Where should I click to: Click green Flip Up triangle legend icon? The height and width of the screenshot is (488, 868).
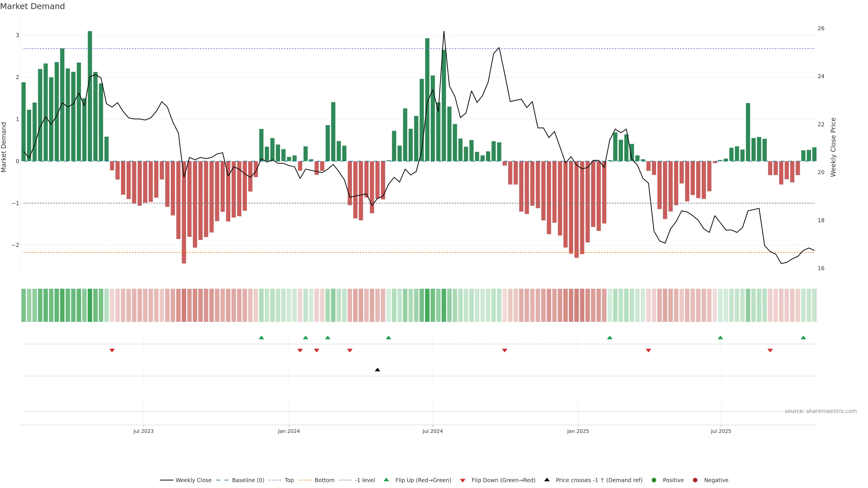387,480
